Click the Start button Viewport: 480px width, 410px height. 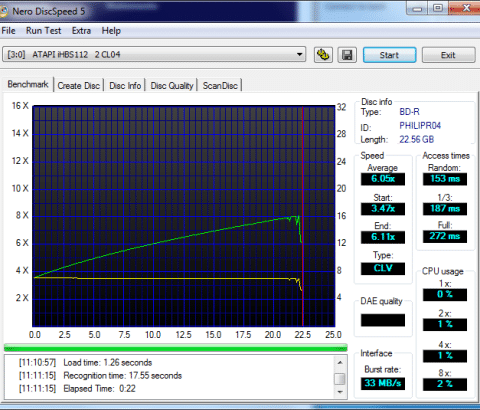tap(389, 55)
